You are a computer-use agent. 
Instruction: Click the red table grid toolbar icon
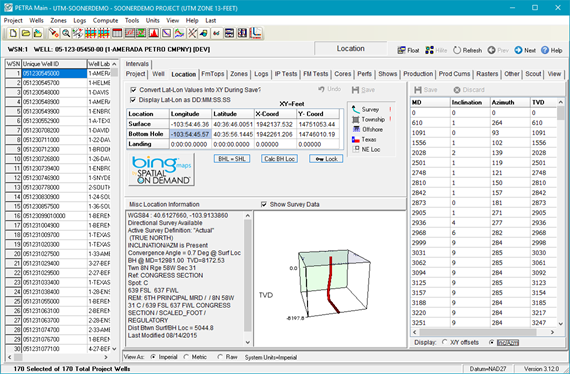[x=117, y=33]
